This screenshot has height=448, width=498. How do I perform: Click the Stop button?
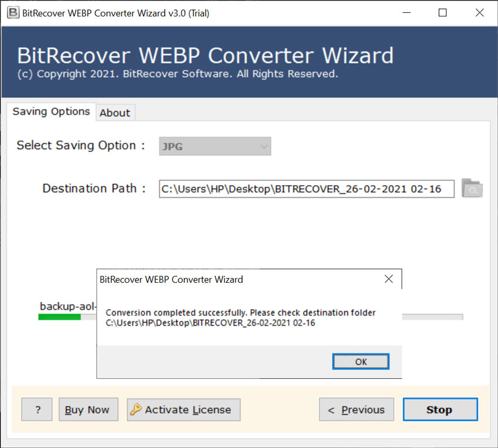pos(440,409)
